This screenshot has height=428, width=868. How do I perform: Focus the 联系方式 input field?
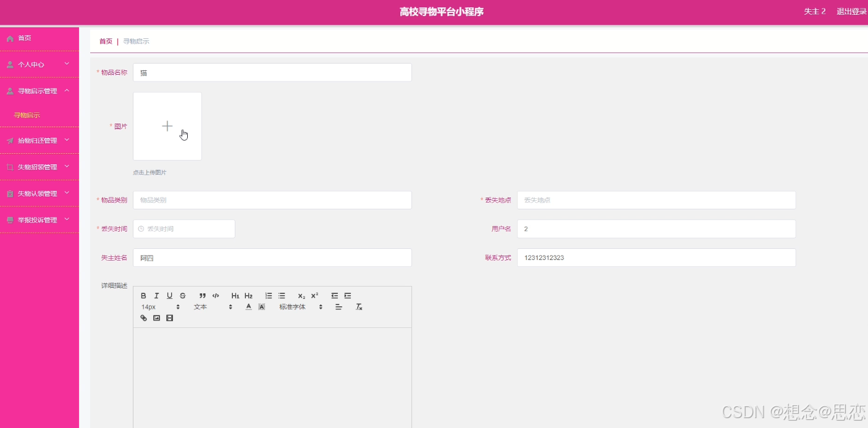tap(656, 258)
